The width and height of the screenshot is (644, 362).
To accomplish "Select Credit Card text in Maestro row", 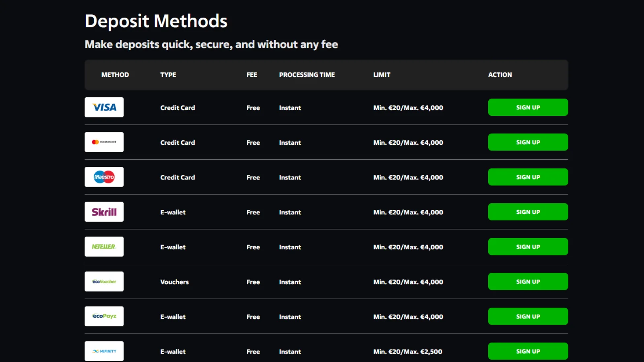I will click(x=178, y=177).
